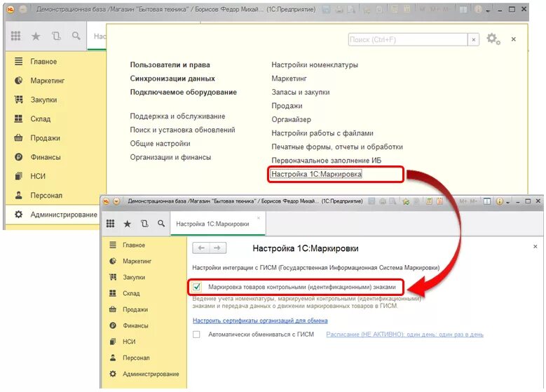Screen dimensions: 546x392
Task: Open Favorites star in back window
Action: (36, 36)
